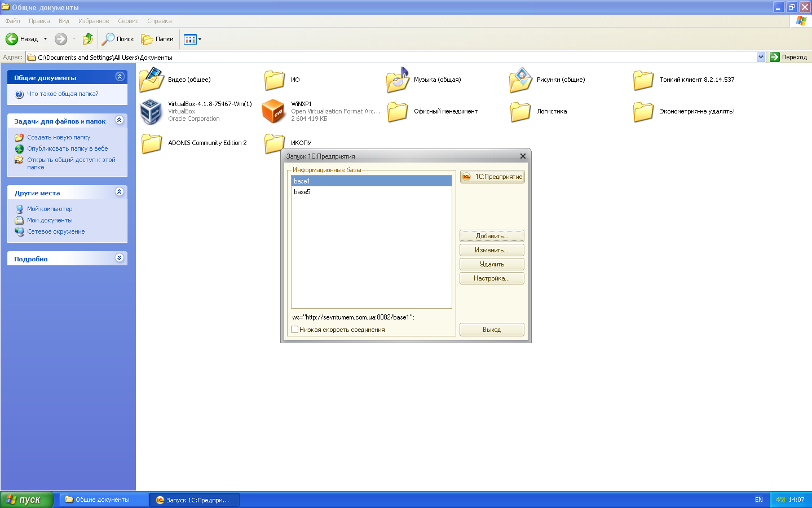Select the ИКОПУ folder icon
This screenshot has width=812, height=508.
pos(275,143)
